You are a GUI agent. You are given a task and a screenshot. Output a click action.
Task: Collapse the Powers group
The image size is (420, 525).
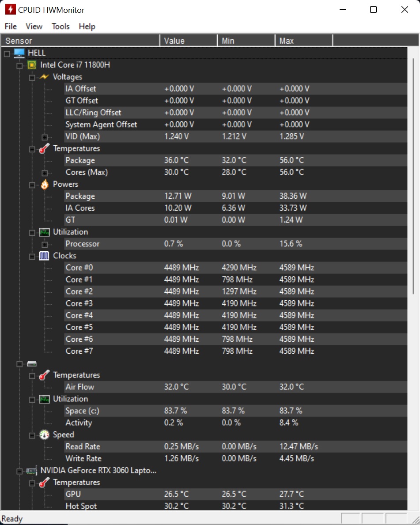[x=32, y=185]
